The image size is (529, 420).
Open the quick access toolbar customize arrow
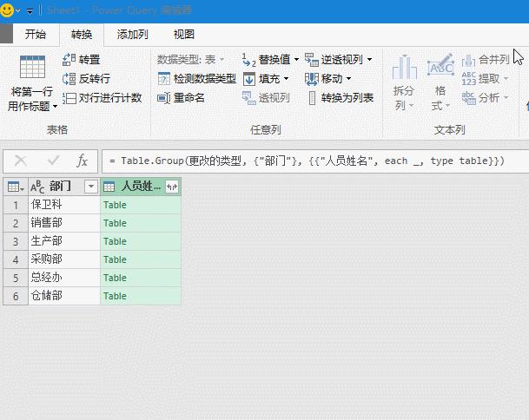(x=30, y=11)
